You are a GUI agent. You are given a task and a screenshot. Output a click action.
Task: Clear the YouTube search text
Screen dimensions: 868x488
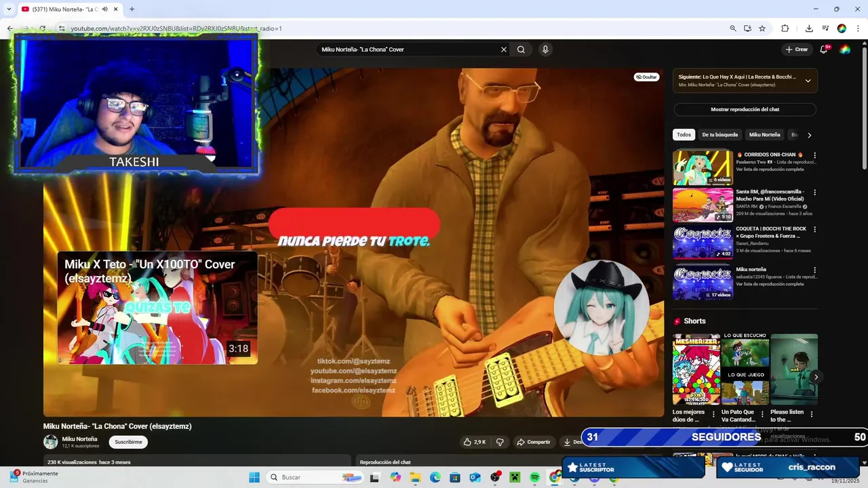point(504,49)
